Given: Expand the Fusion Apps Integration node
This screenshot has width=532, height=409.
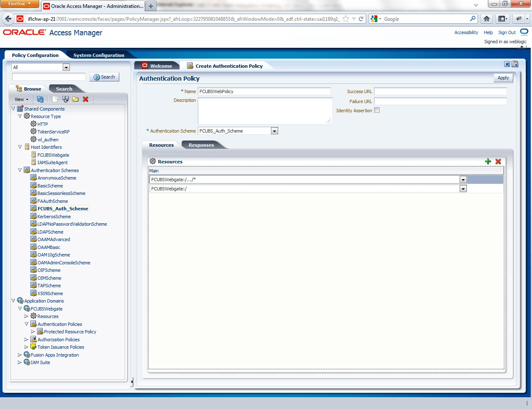Looking at the screenshot, I should [20, 355].
